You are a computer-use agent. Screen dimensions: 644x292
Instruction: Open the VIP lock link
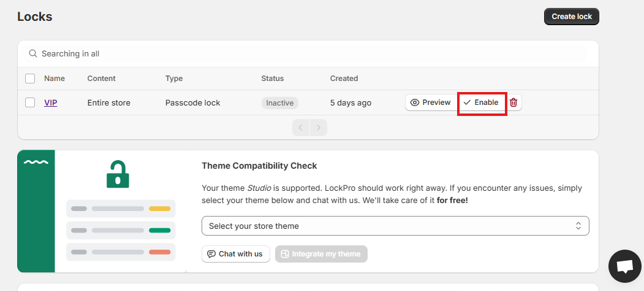tap(51, 102)
